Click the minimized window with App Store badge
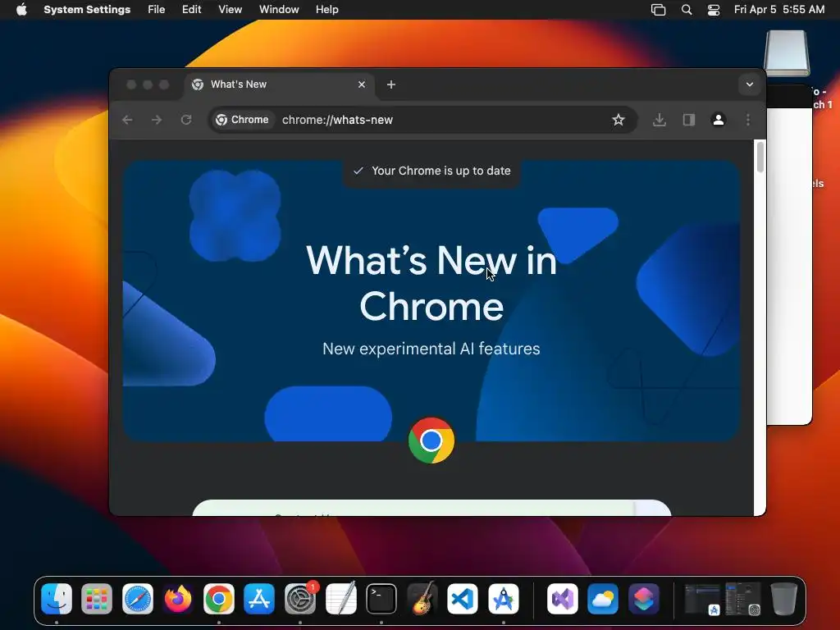Screen dimensions: 840x630 click(x=702, y=600)
